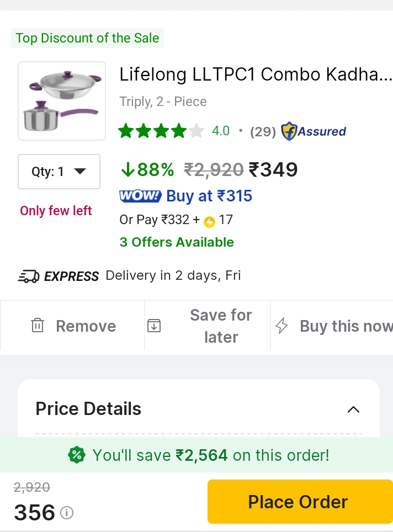Screen dimensions: 393x532
Task: Open Lifelong LLTPC1 Combo product title
Action: [x=256, y=75]
